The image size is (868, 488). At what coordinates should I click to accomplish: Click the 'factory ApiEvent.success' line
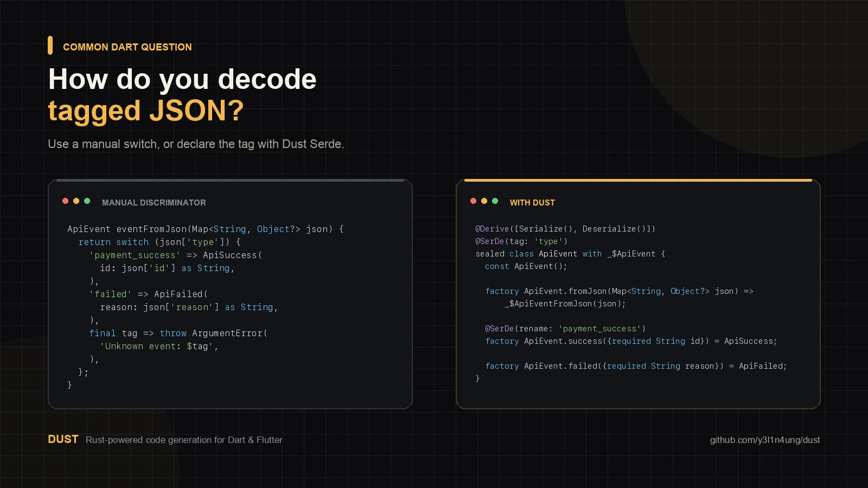[631, 341]
